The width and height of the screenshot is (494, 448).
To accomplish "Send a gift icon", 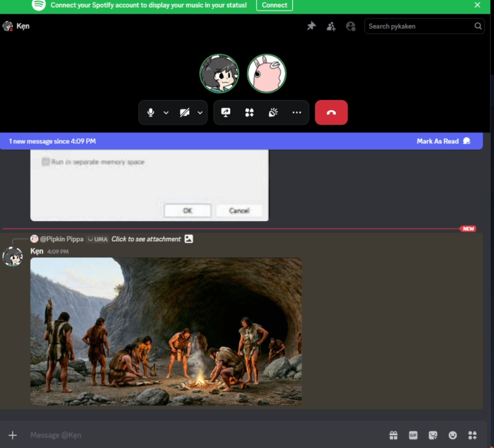I will coord(393,435).
